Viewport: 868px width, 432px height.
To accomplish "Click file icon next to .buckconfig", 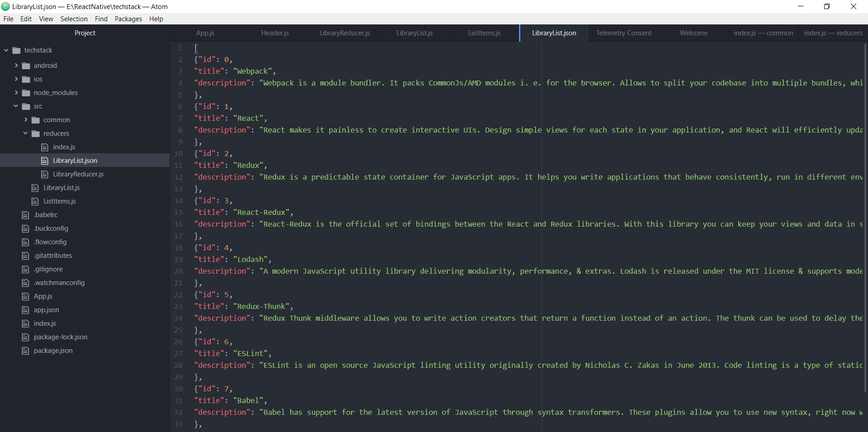I will pyautogui.click(x=26, y=228).
